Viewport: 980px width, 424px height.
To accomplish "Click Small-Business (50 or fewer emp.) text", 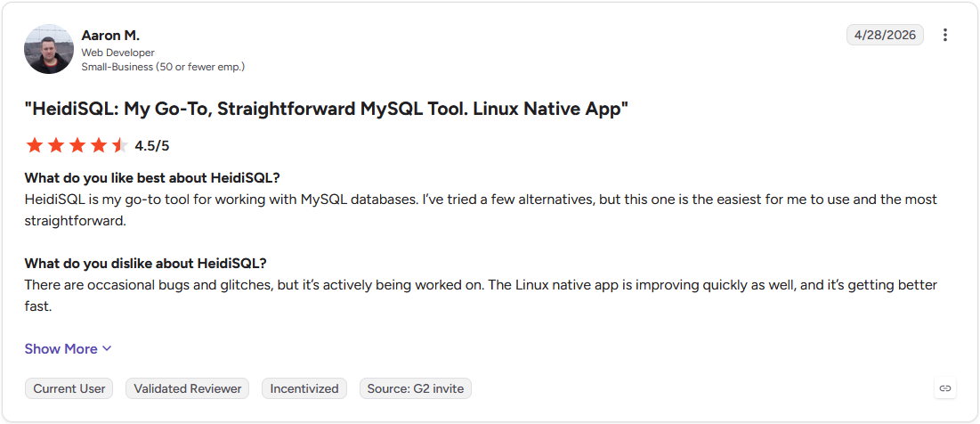I will [163, 66].
